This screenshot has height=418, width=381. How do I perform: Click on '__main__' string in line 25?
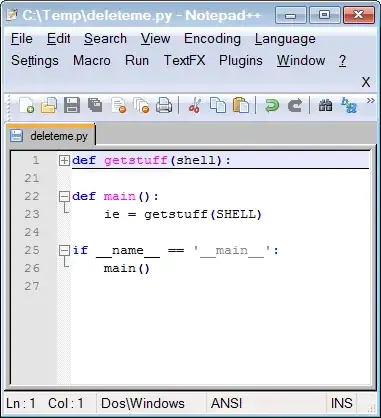(233, 250)
